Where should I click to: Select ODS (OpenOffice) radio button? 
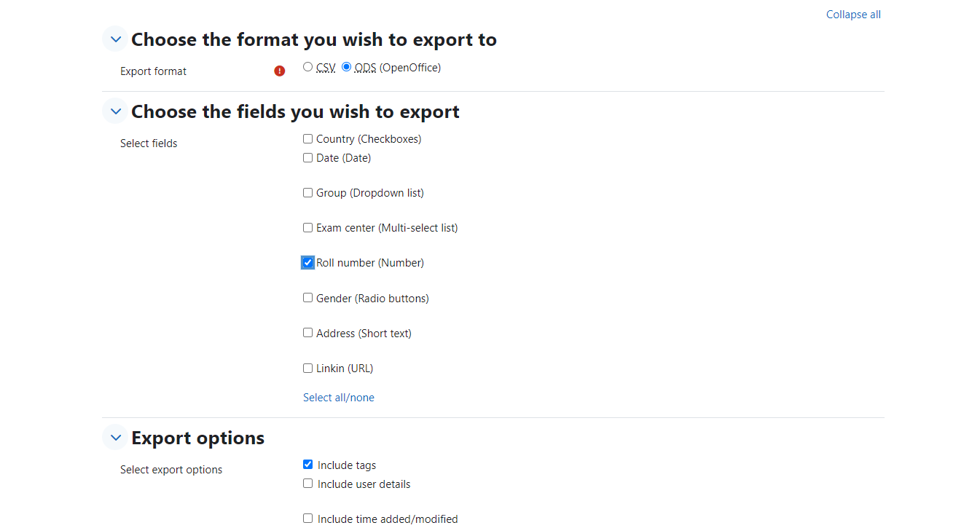346,67
